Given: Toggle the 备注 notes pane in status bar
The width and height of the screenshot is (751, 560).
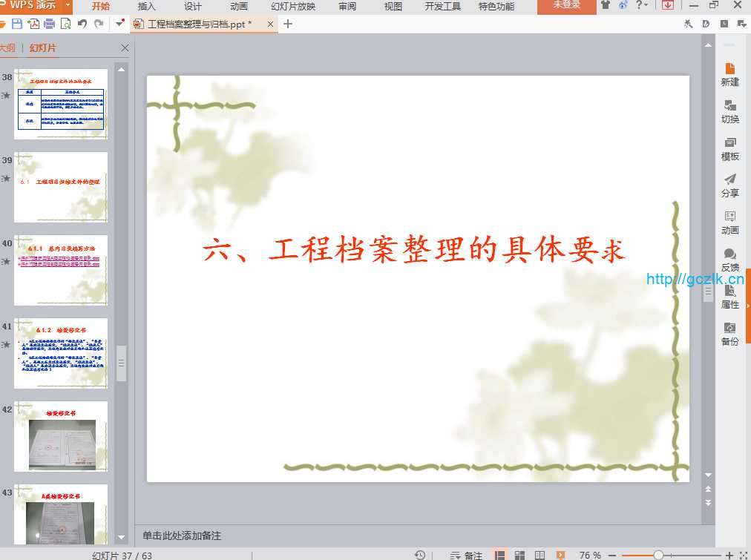Looking at the screenshot, I should [x=466, y=555].
